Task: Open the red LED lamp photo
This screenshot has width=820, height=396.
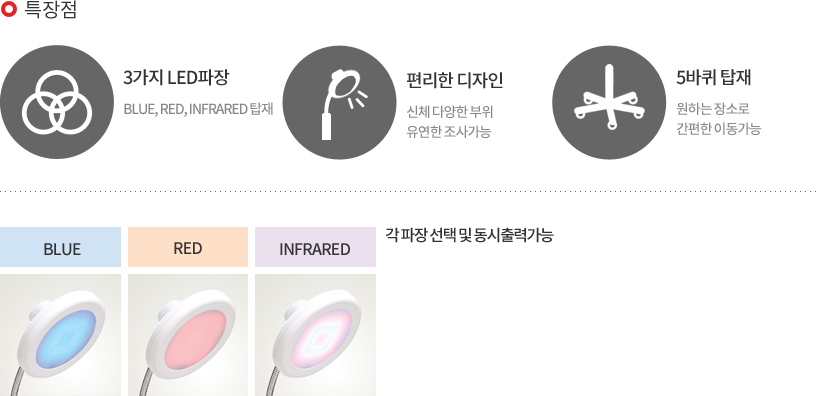Action: [x=188, y=335]
